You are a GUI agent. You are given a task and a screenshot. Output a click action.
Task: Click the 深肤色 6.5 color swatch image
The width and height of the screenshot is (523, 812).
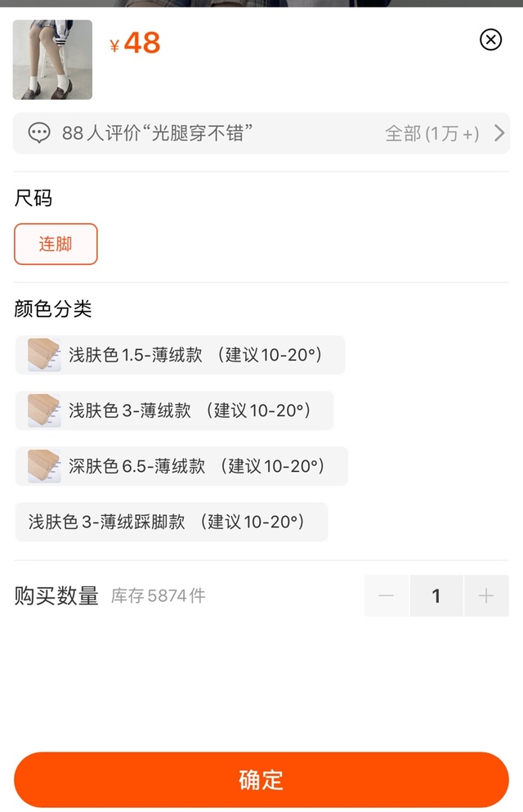click(x=44, y=466)
